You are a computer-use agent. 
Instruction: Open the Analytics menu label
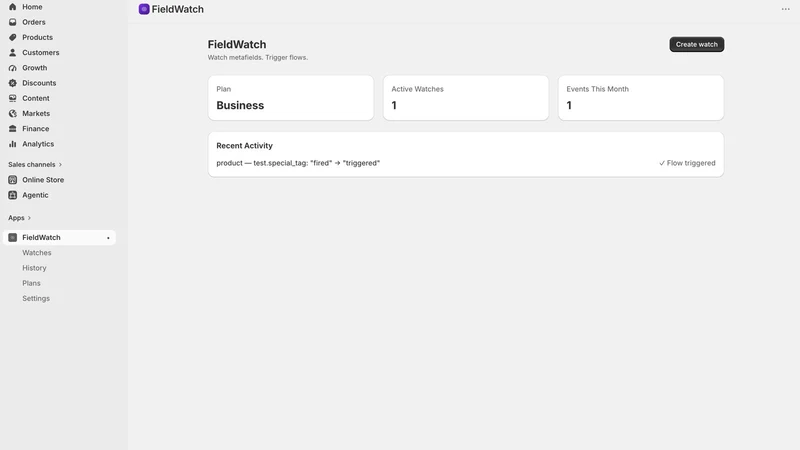point(38,144)
